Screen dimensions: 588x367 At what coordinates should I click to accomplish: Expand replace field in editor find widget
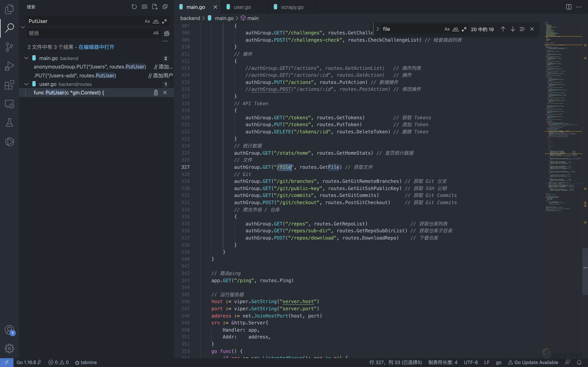coord(378,29)
